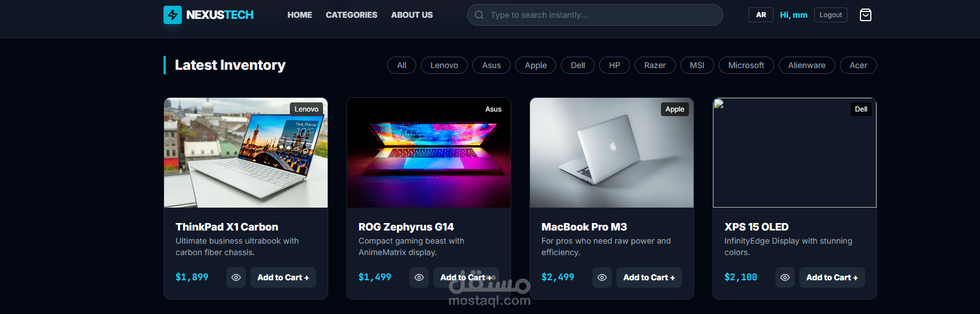This screenshot has height=314, width=980.
Task: Click the NexusTech lightning bolt logo
Action: (x=173, y=15)
